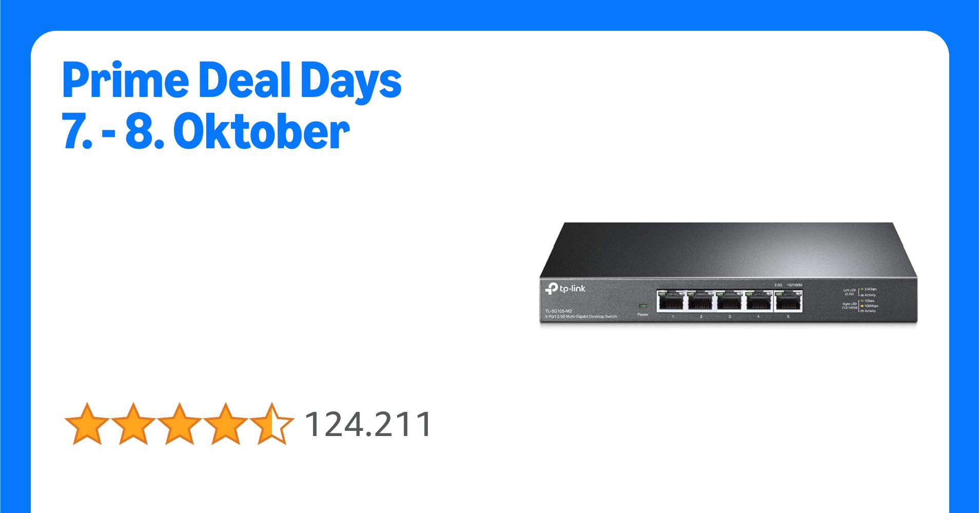The image size is (980, 513).
Task: Open the 124.211 review count
Action: pyautogui.click(x=368, y=425)
